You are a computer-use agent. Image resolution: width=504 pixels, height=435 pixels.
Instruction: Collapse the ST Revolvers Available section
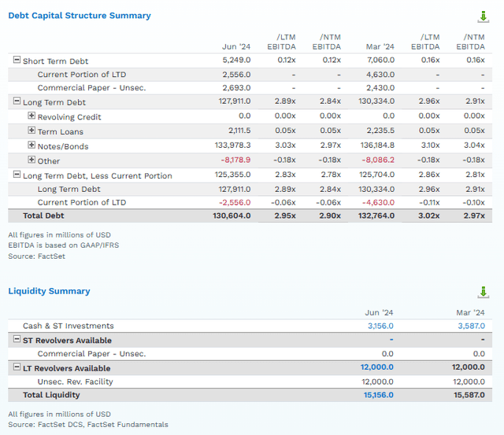17,339
